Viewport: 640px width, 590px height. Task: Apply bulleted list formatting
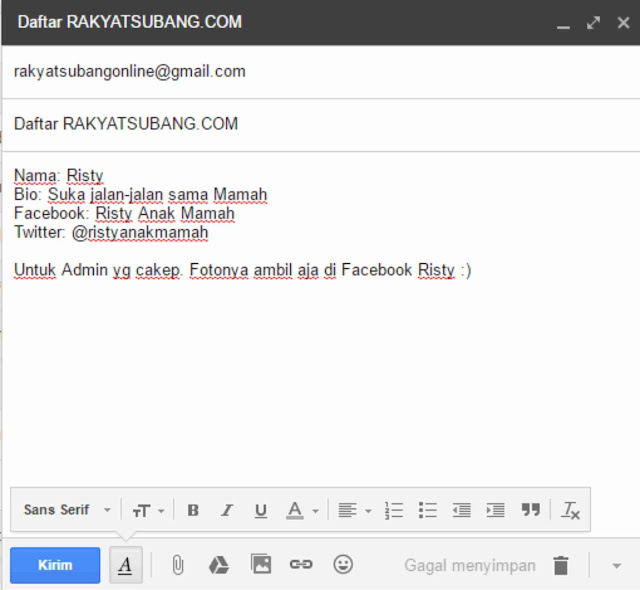[428, 510]
